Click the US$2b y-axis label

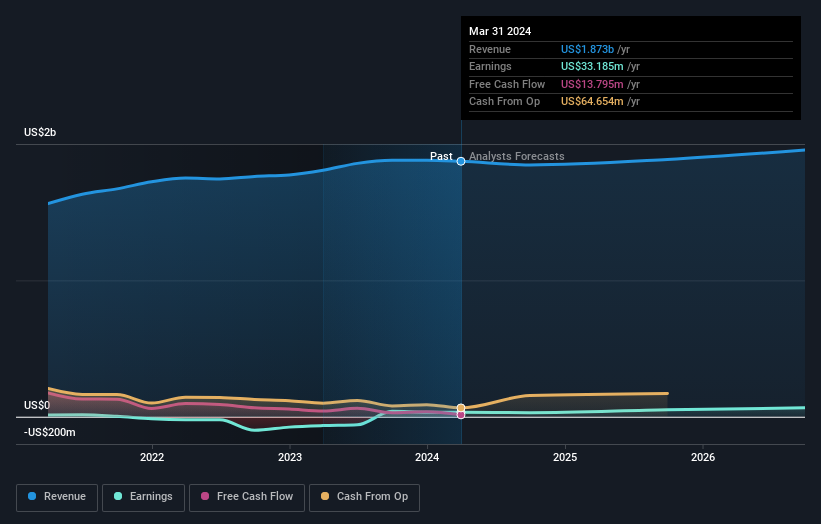pos(40,133)
